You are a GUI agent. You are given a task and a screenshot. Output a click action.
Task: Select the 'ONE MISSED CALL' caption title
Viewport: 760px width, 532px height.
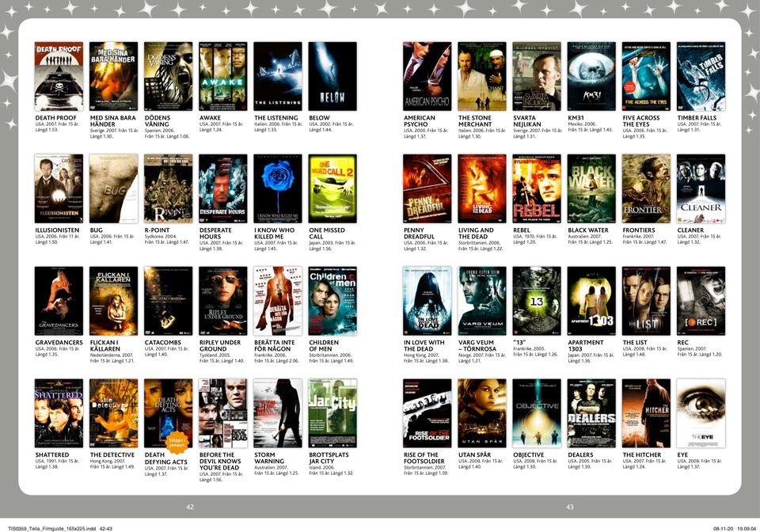[327, 233]
